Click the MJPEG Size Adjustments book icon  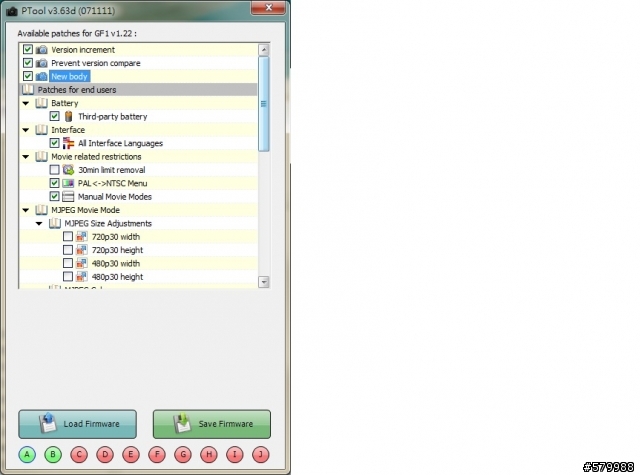click(x=55, y=224)
